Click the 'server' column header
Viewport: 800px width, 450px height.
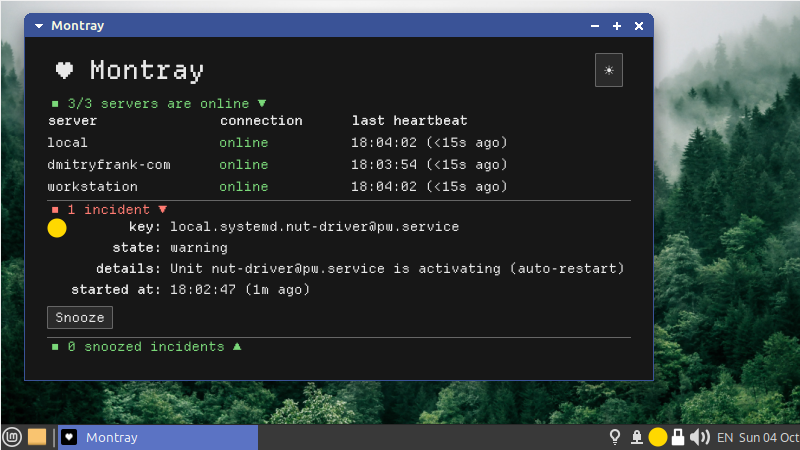coord(72,121)
